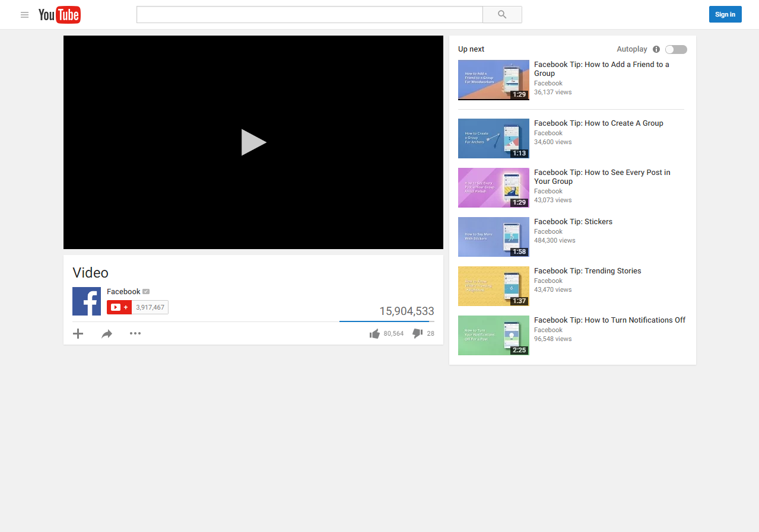Open thumbnail for Trending Stories video
Screen dimensions: 759x532
click(494, 286)
